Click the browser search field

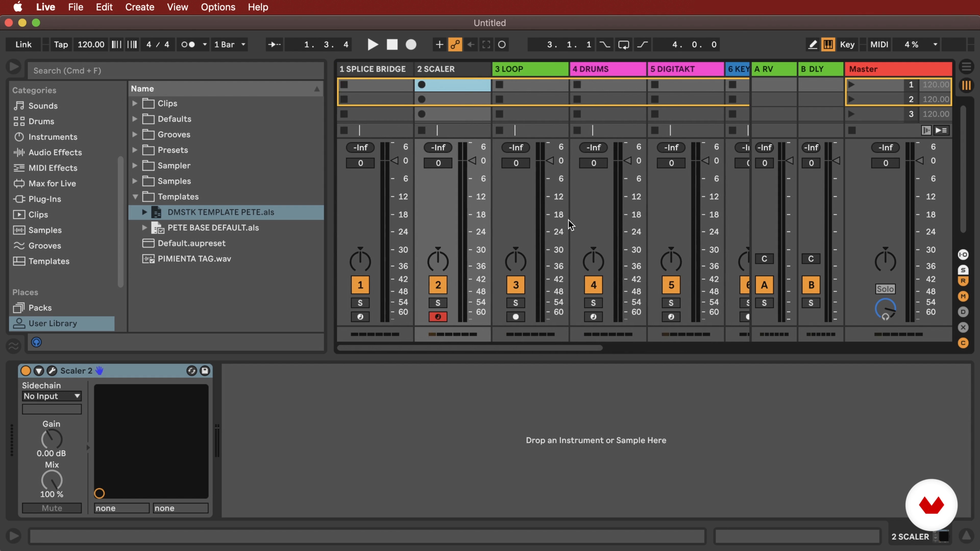point(176,70)
